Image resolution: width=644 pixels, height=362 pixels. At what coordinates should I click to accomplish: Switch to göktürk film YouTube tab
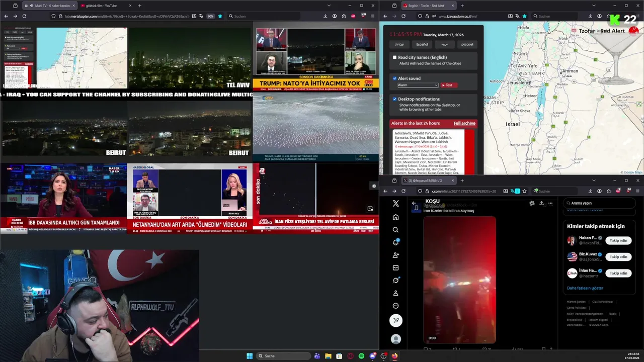106,6
